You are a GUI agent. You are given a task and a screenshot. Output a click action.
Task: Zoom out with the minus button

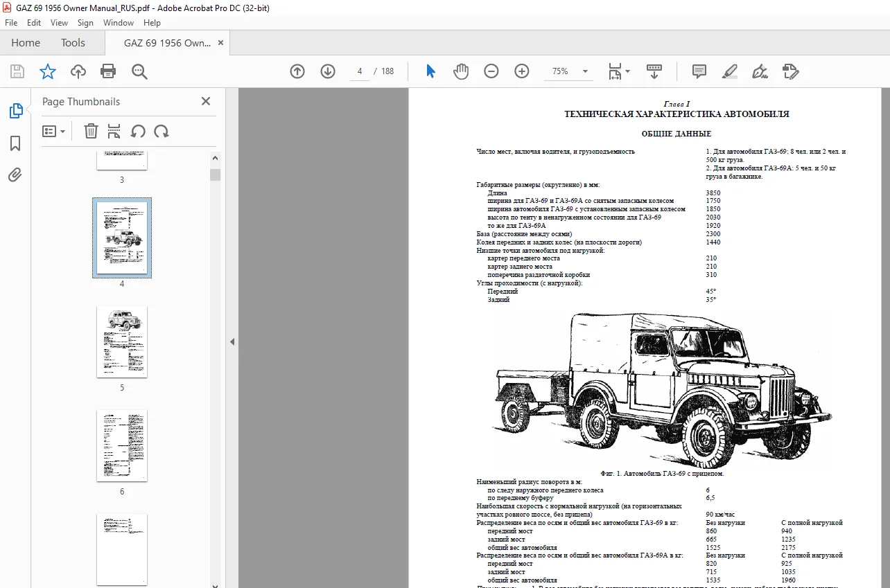[491, 71]
